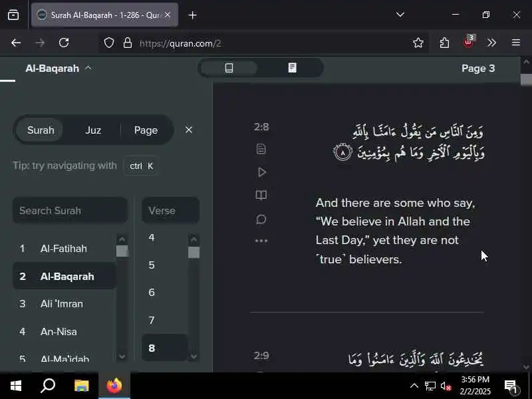Open tafsir book icon for 2:8
Image resolution: width=532 pixels, height=399 pixels.
(261, 195)
